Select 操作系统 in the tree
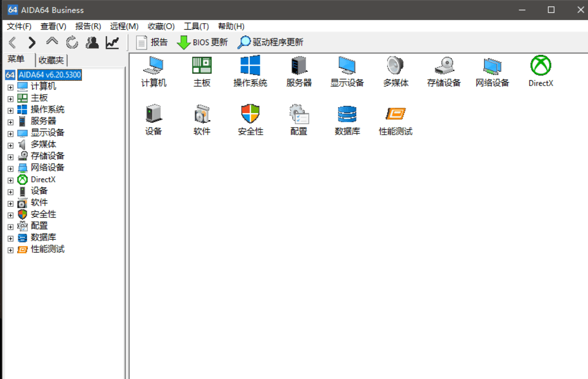This screenshot has height=379, width=588. click(x=48, y=109)
